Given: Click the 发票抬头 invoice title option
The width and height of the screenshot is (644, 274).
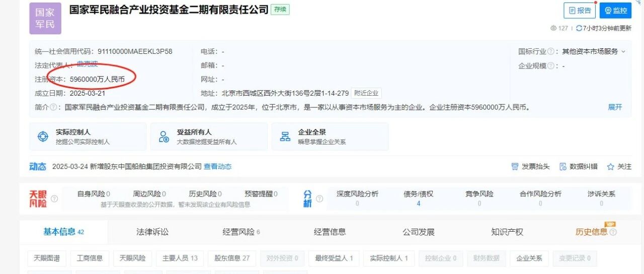Looking at the screenshot, I should tap(530, 167).
